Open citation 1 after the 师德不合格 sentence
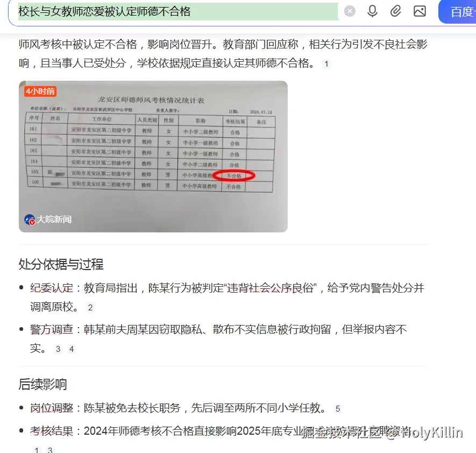Viewport: 476px width, 453px height. (x=326, y=64)
